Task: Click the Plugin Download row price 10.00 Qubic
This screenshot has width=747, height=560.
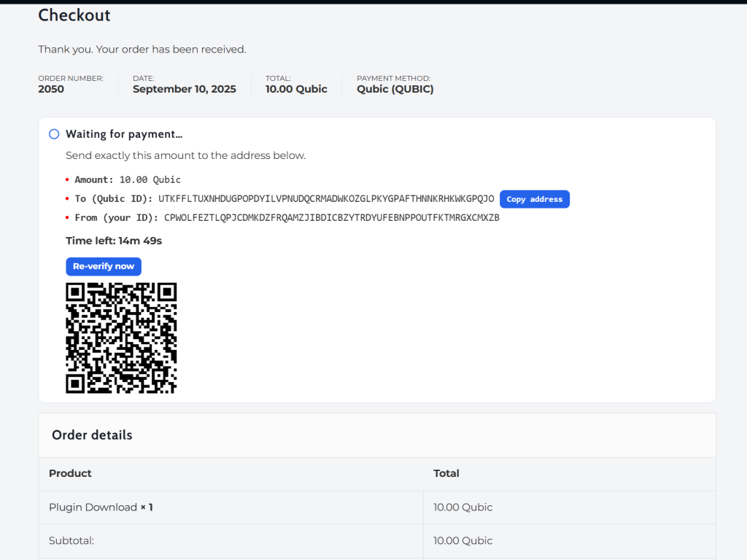Action: 463,507
